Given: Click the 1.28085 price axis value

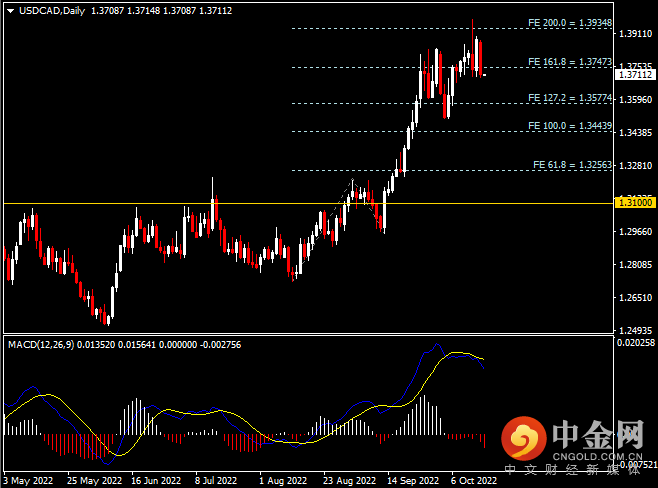Looking at the screenshot, I should pos(636,264).
